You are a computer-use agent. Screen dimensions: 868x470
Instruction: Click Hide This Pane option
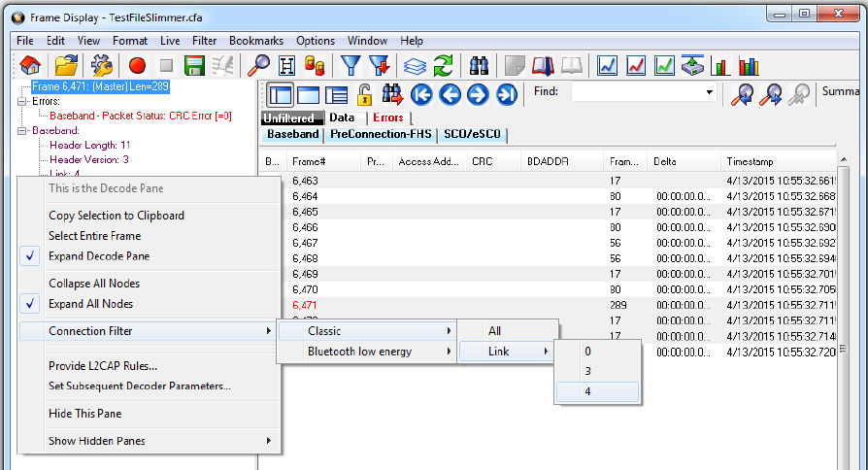click(x=85, y=414)
